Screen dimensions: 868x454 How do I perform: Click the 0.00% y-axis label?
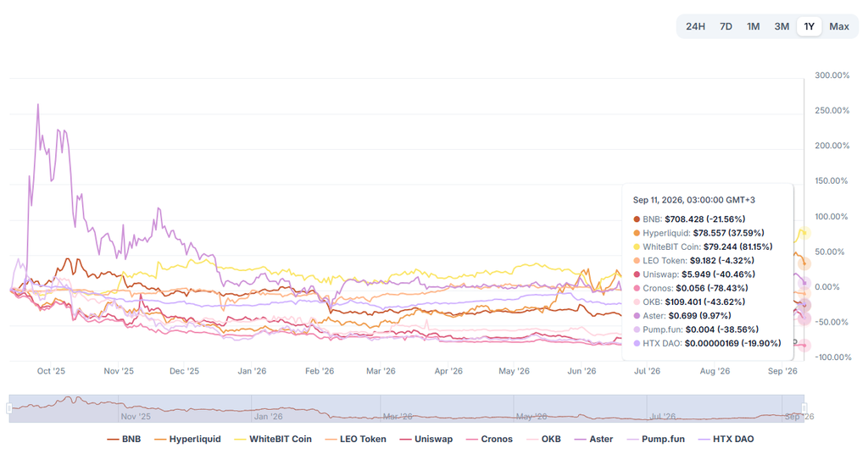[x=827, y=287]
